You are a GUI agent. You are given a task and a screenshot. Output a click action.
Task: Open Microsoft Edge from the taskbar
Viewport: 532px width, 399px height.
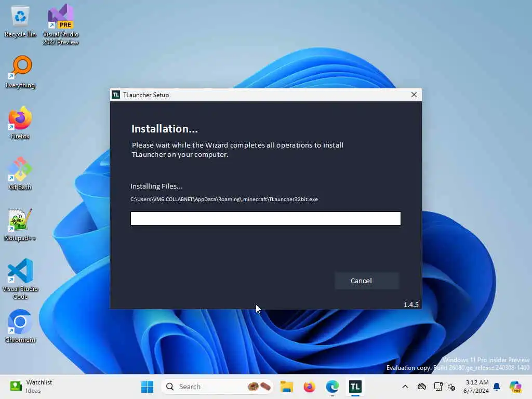click(332, 387)
